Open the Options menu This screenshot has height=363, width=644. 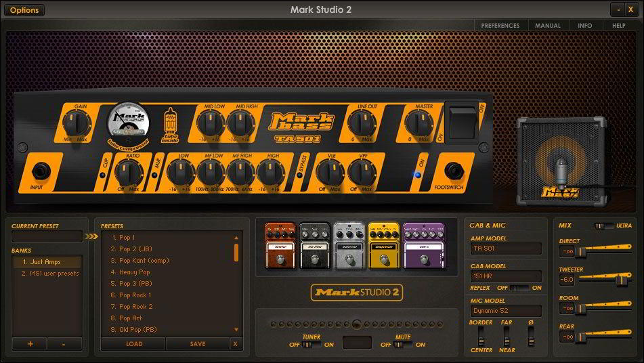coord(24,10)
